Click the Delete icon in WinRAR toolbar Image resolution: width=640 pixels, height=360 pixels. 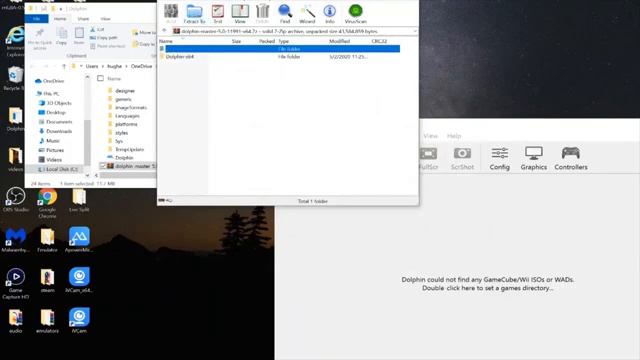pyautogui.click(x=262, y=13)
